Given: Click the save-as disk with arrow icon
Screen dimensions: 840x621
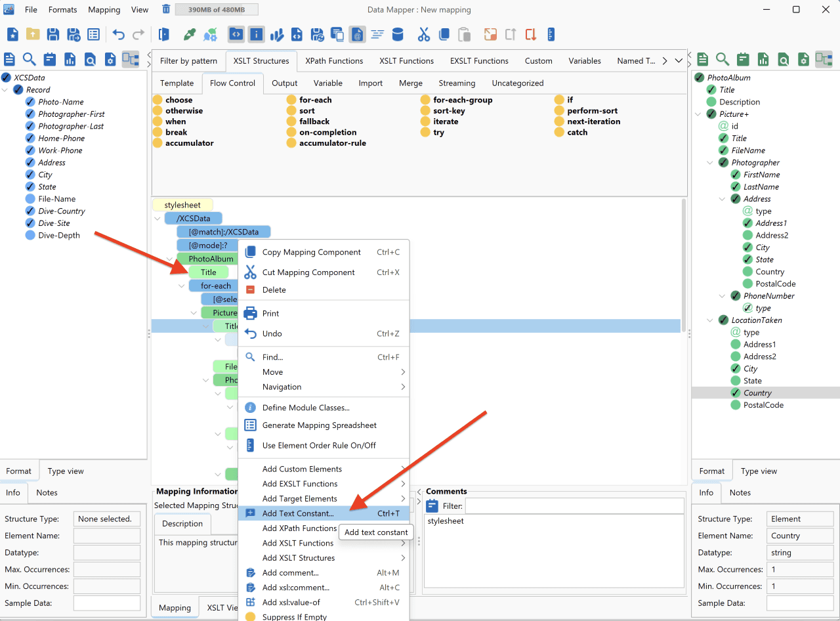Looking at the screenshot, I should point(73,35).
